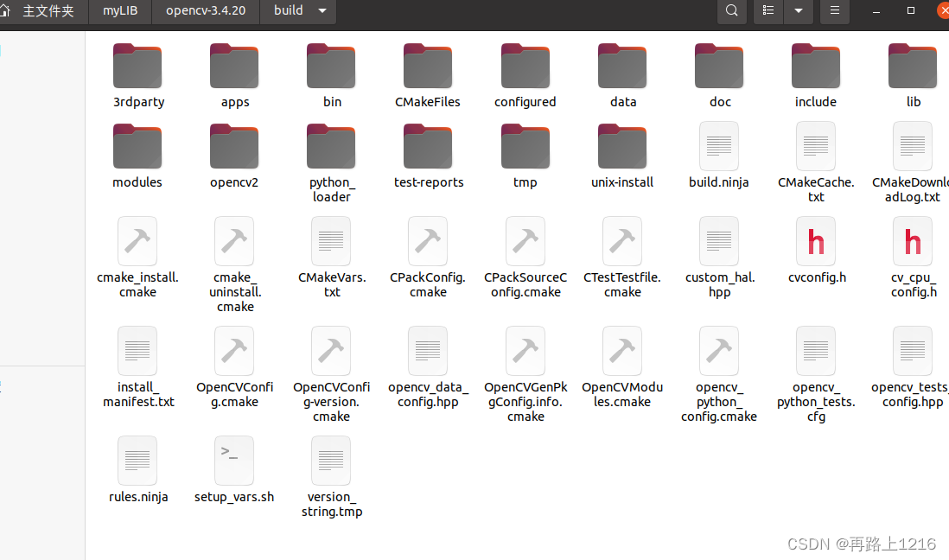Toggle list view mode
949x560 pixels.
point(768,11)
